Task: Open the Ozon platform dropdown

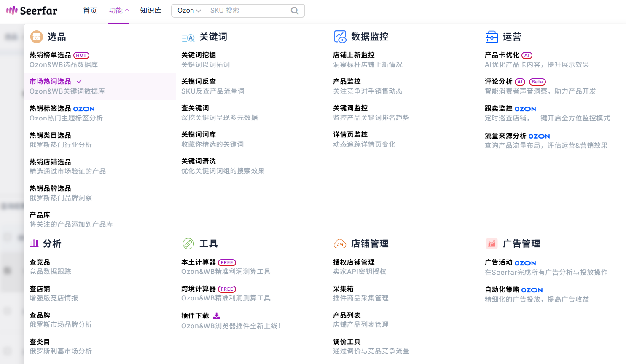Action: pos(189,11)
